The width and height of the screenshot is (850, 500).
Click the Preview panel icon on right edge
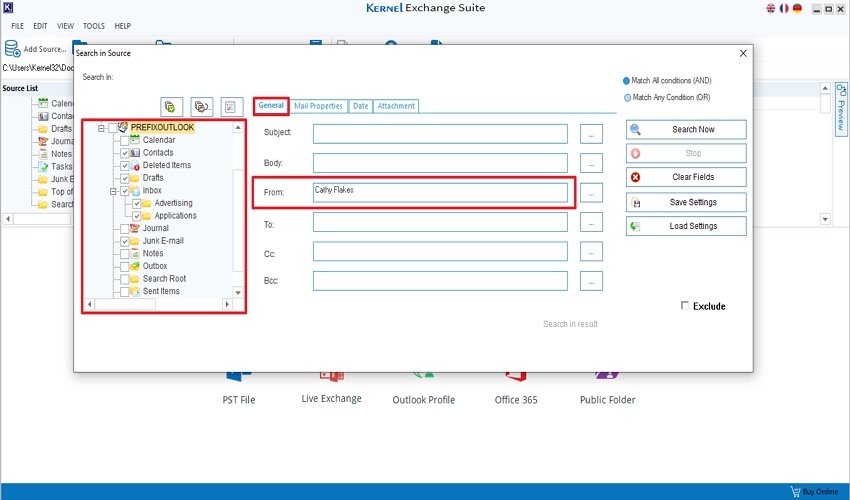pyautogui.click(x=841, y=90)
